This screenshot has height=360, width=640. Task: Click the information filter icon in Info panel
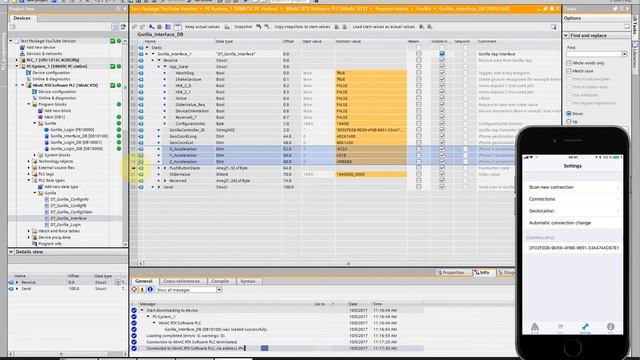150,289
